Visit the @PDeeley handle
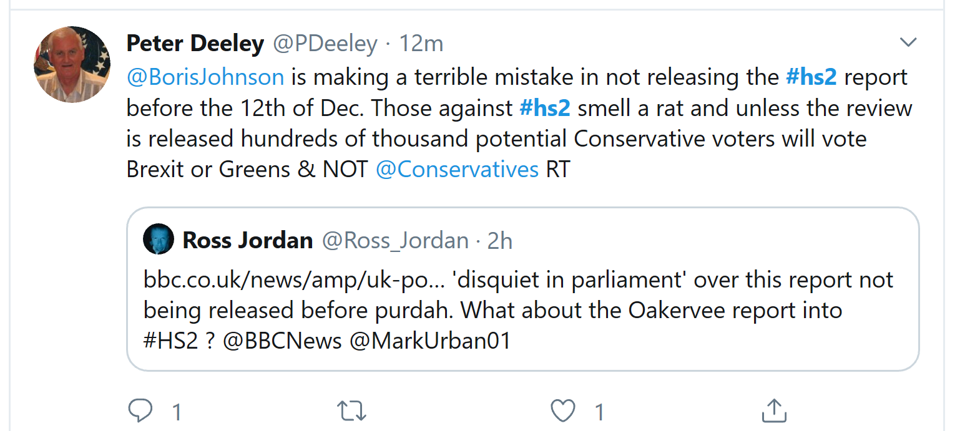The image size is (980, 431). point(325,44)
